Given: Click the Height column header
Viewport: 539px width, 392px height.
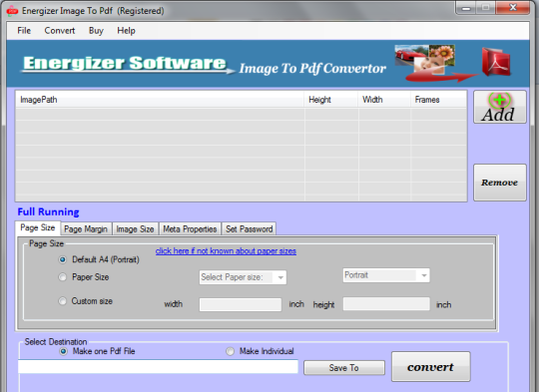Looking at the screenshot, I should click(331, 100).
